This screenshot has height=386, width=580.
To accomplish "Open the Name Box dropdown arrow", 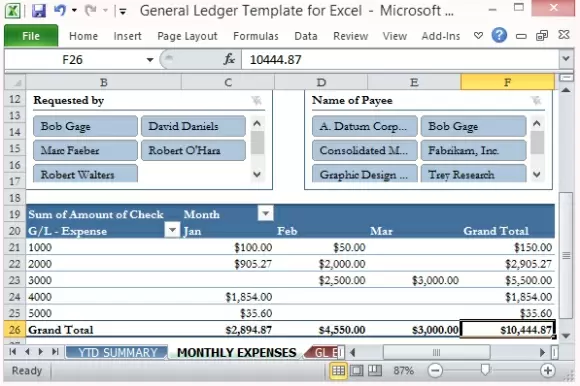I will point(149,60).
